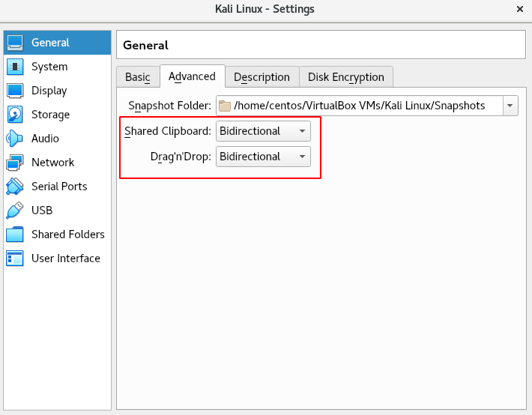Close the Kali Linux Settings window
The image size is (532, 415).
pyautogui.click(x=520, y=9)
